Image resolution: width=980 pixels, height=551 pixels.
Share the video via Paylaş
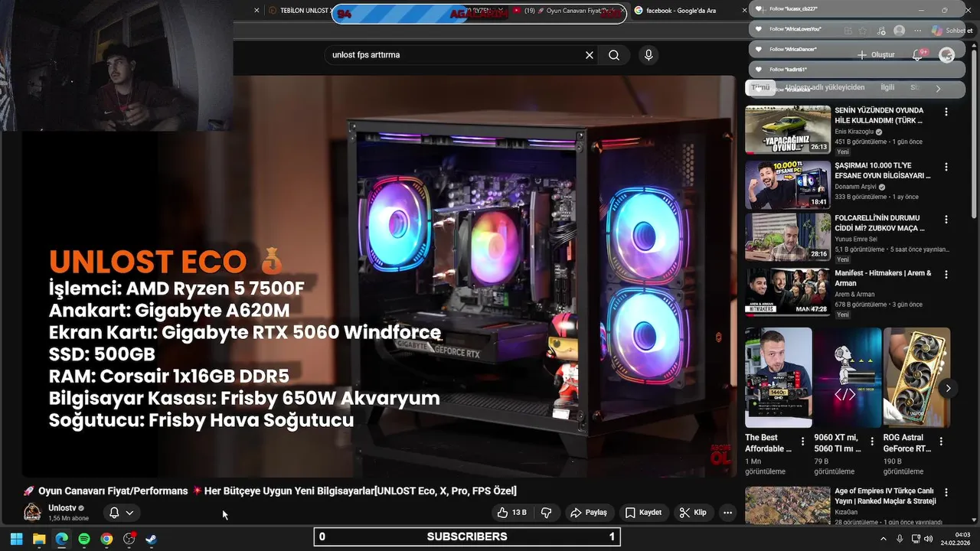click(x=588, y=513)
